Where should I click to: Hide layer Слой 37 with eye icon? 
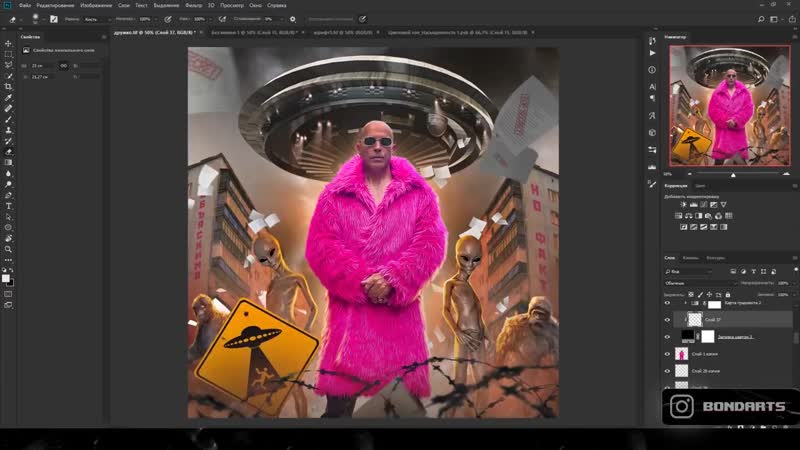668,320
